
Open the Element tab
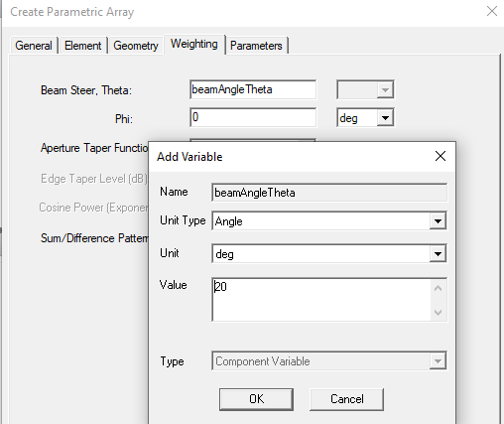point(82,46)
